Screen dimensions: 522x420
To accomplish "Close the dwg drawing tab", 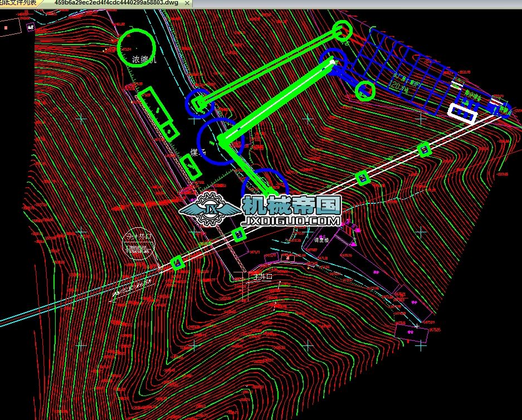I will [187, 3].
